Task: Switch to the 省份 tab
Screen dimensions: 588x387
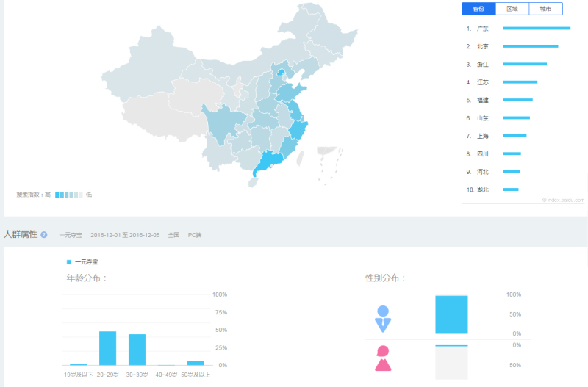Action: coord(478,9)
